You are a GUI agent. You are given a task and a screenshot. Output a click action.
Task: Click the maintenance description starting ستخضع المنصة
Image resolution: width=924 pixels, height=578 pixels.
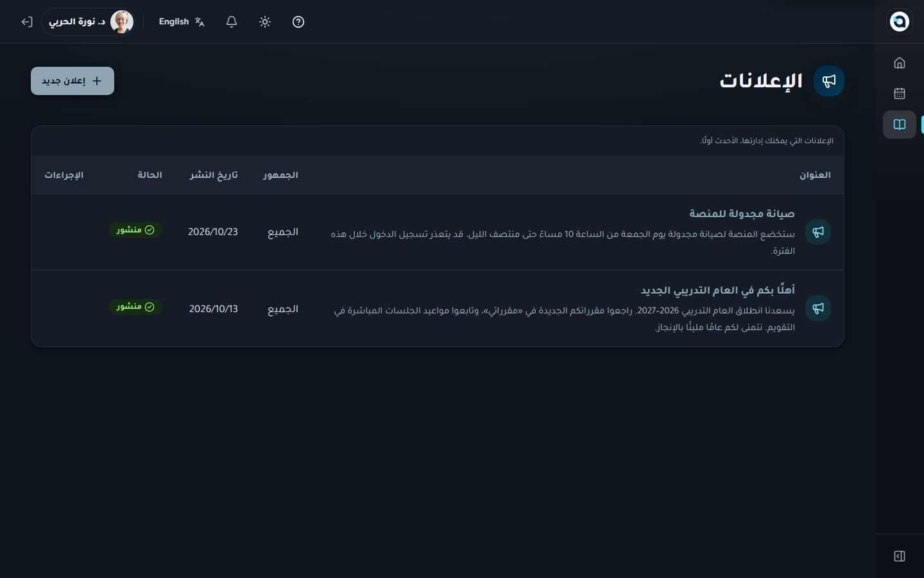pos(563,242)
